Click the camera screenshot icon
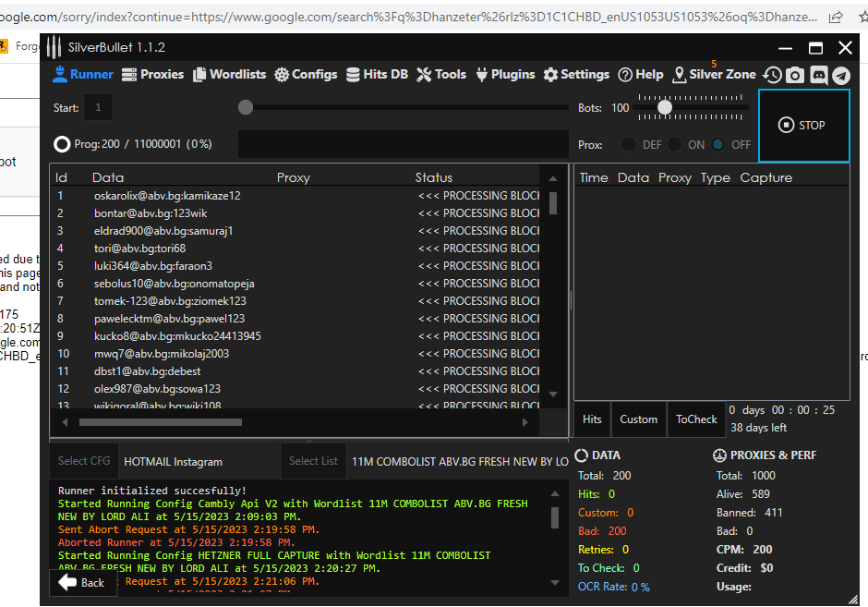This screenshot has height=607, width=868. click(794, 75)
